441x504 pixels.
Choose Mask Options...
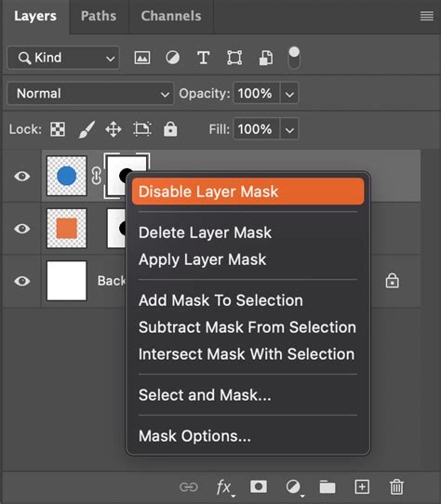click(247, 436)
